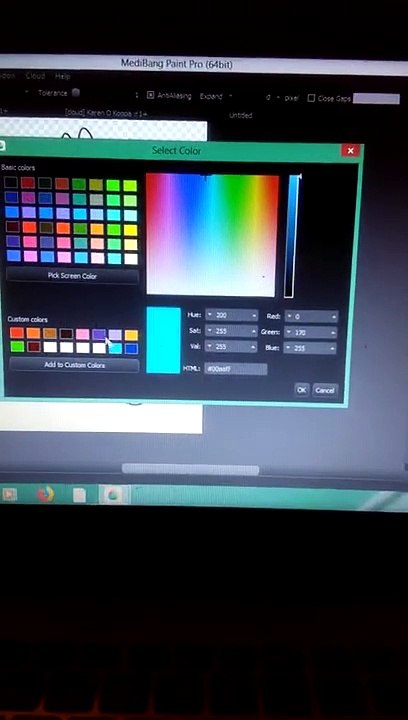This screenshot has width=408, height=720.
Task: Click the Pick Screen Color button
Action: [x=72, y=276]
